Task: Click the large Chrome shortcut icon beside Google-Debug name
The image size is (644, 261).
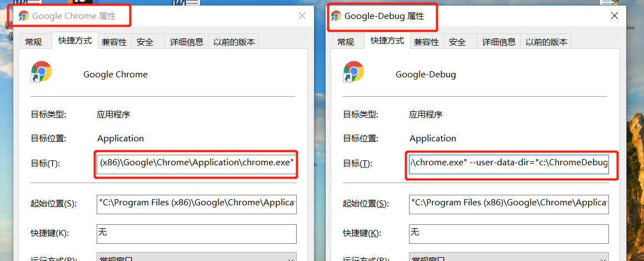Action: click(x=353, y=72)
